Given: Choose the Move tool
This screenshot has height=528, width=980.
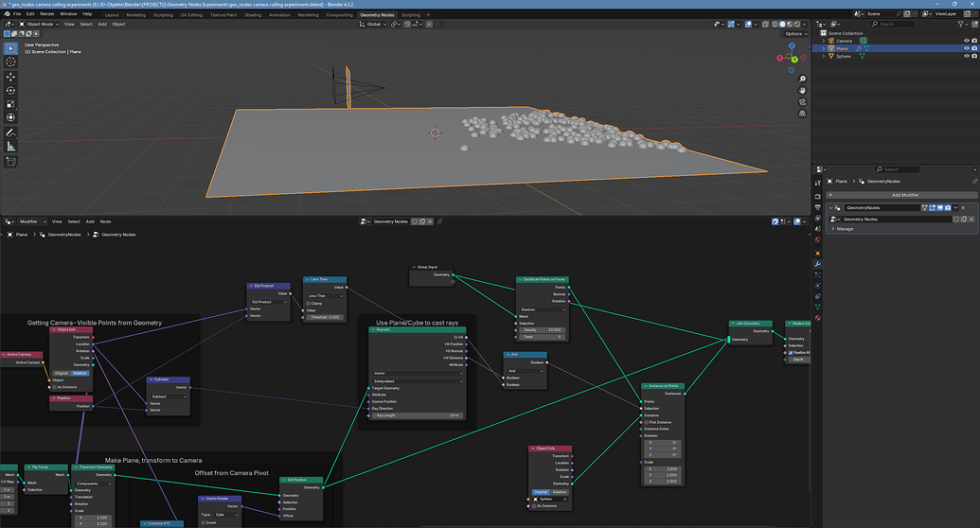Looking at the screenshot, I should [x=10, y=77].
